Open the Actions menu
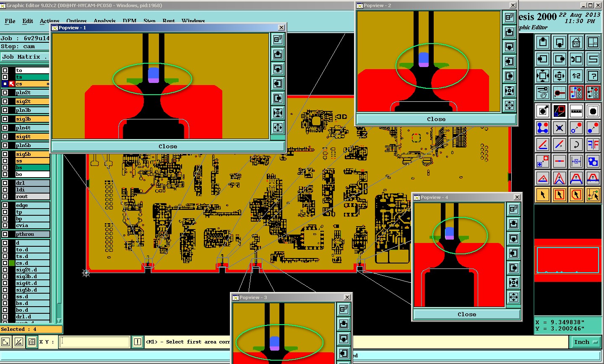Image resolution: width=604 pixels, height=364 pixels. (x=49, y=21)
